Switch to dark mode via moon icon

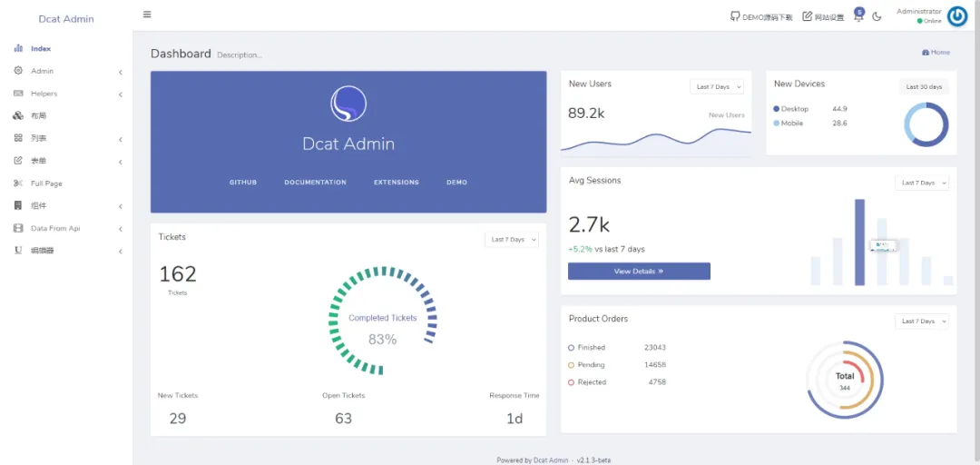pos(877,16)
